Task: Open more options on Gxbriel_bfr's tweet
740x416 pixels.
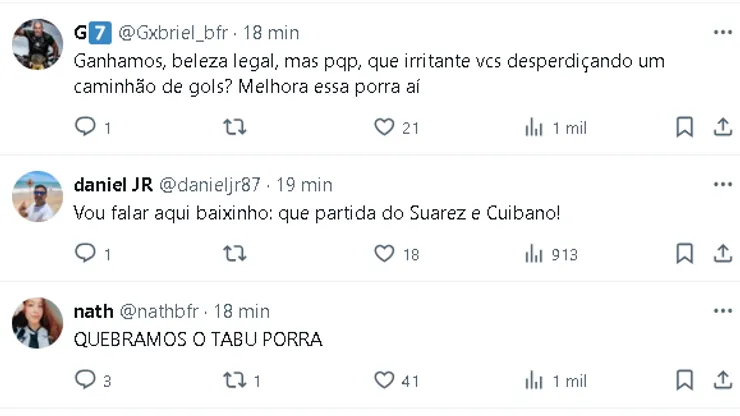Action: tap(722, 33)
